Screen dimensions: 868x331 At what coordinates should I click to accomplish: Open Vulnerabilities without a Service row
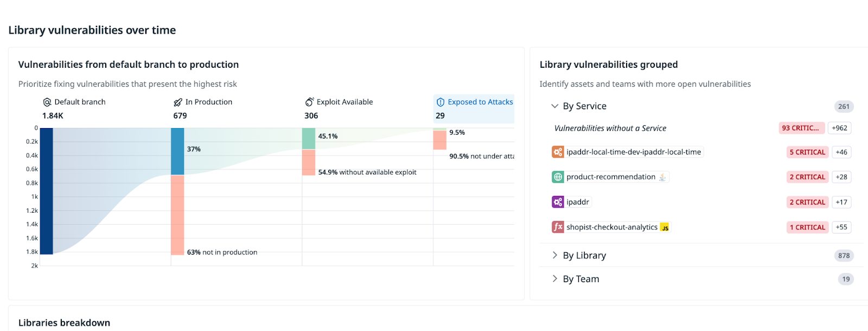click(x=610, y=129)
